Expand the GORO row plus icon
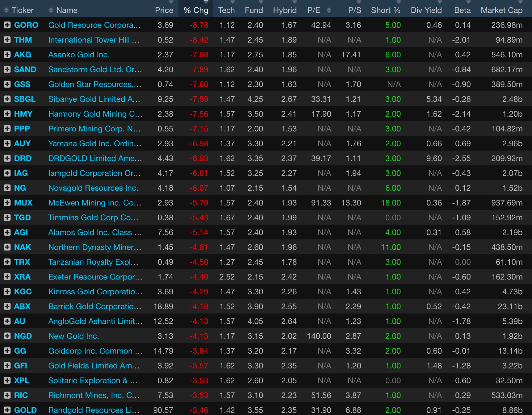This screenshot has height=415, width=532. point(7,25)
